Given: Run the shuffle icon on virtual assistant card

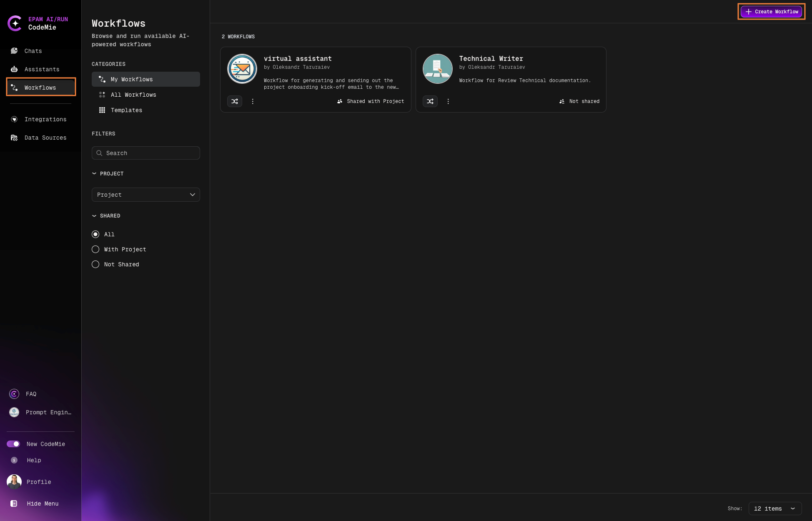Looking at the screenshot, I should (235, 101).
